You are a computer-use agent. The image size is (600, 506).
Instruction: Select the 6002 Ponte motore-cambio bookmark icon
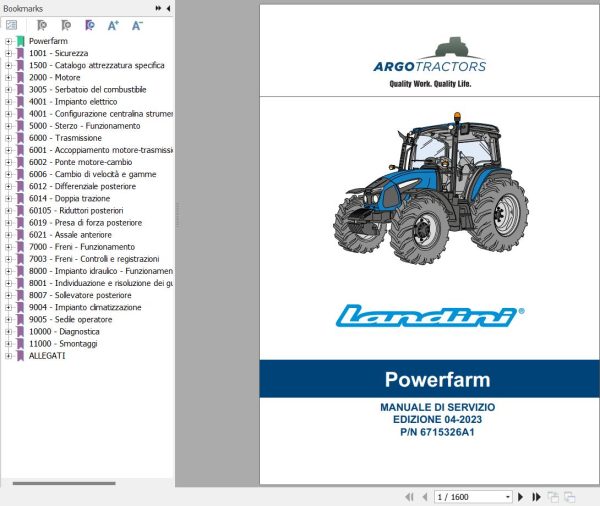coord(21,162)
